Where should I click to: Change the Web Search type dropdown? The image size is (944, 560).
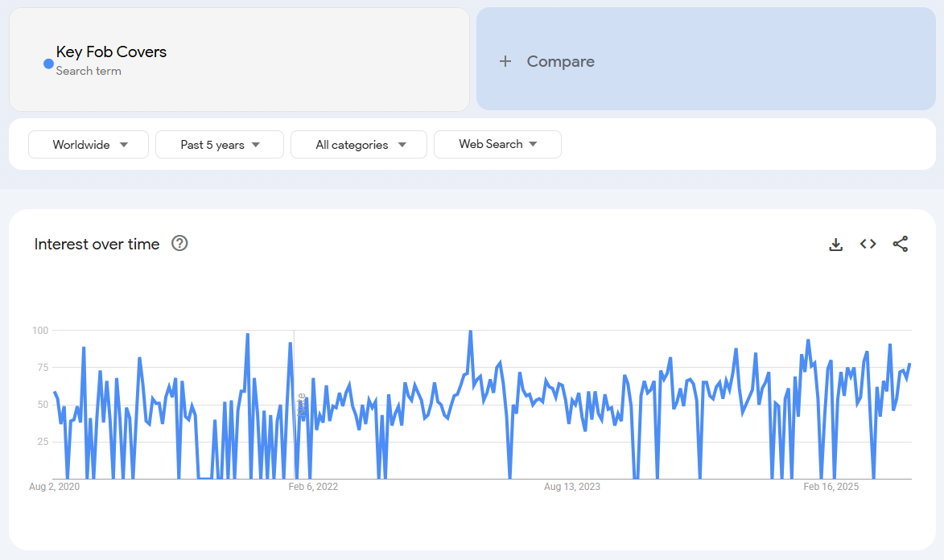pyautogui.click(x=497, y=144)
